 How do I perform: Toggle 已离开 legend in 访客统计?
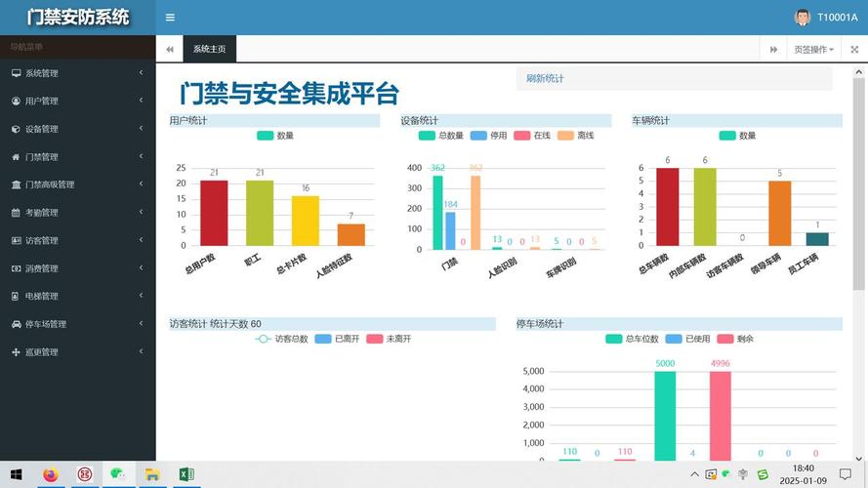(x=337, y=339)
